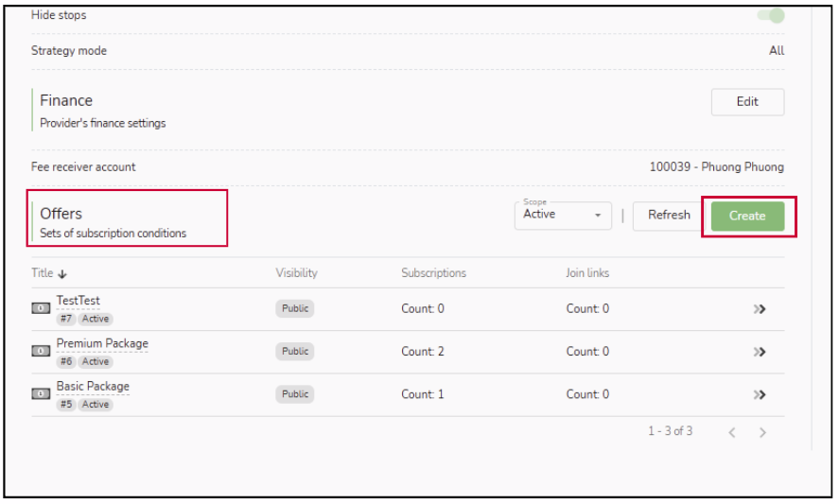Screen dimensions: 839x504
Task: Click the Edit button for Finance settings
Action: coord(747,102)
